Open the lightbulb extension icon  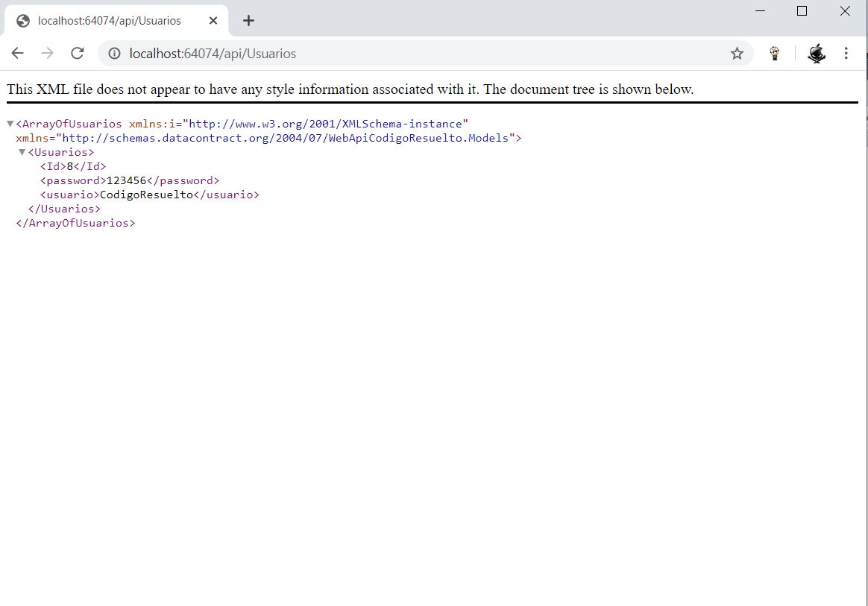point(775,53)
